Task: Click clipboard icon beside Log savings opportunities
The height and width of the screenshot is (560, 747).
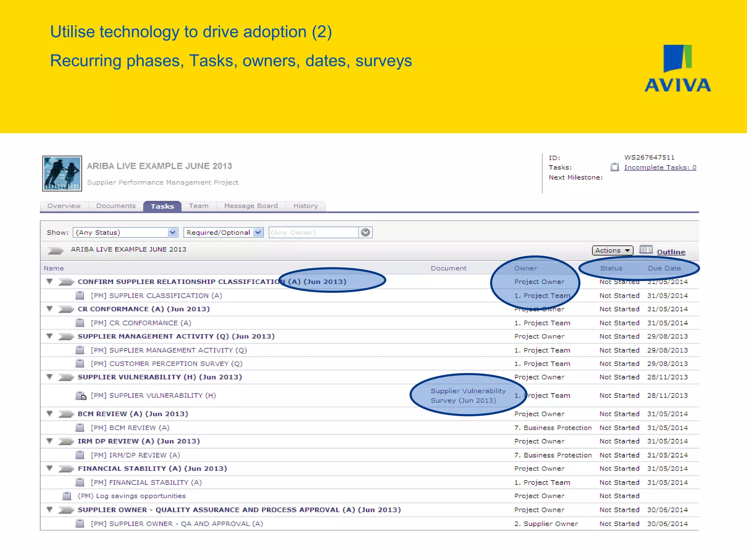Action: click(x=67, y=496)
